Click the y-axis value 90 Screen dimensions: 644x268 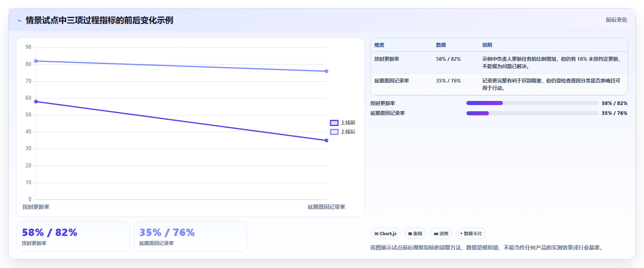click(x=28, y=47)
